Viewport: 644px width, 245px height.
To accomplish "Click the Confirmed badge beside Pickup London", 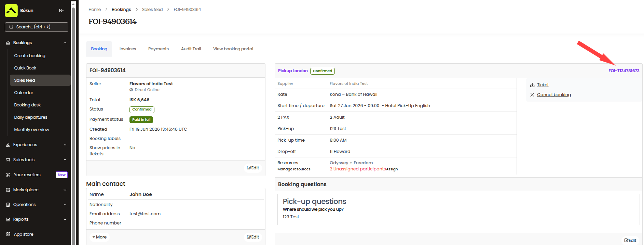I will tap(323, 71).
